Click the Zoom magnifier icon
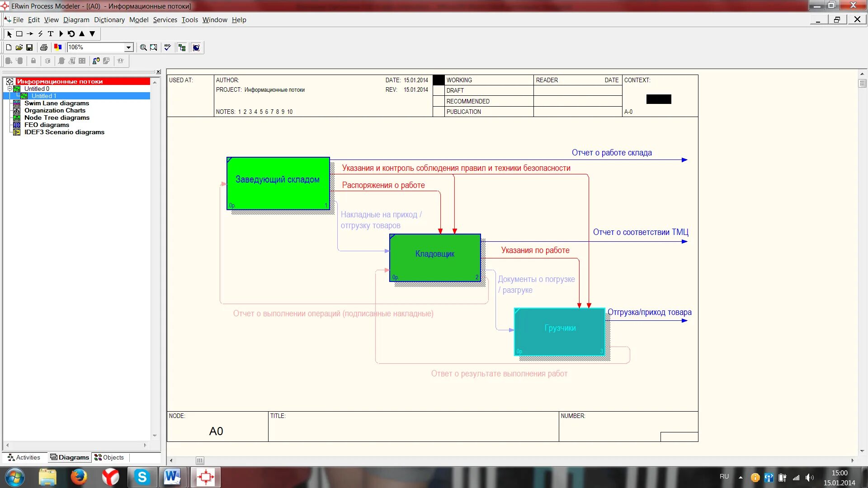Image resolution: width=868 pixels, height=488 pixels. pyautogui.click(x=143, y=47)
